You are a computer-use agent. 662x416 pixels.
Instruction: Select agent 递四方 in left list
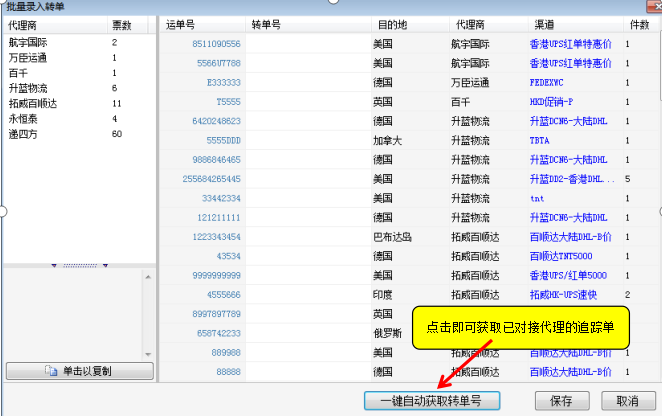(x=24, y=133)
